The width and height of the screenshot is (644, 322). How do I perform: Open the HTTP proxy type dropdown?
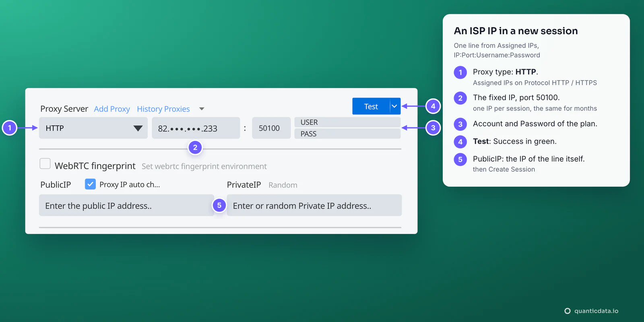pyautogui.click(x=93, y=128)
